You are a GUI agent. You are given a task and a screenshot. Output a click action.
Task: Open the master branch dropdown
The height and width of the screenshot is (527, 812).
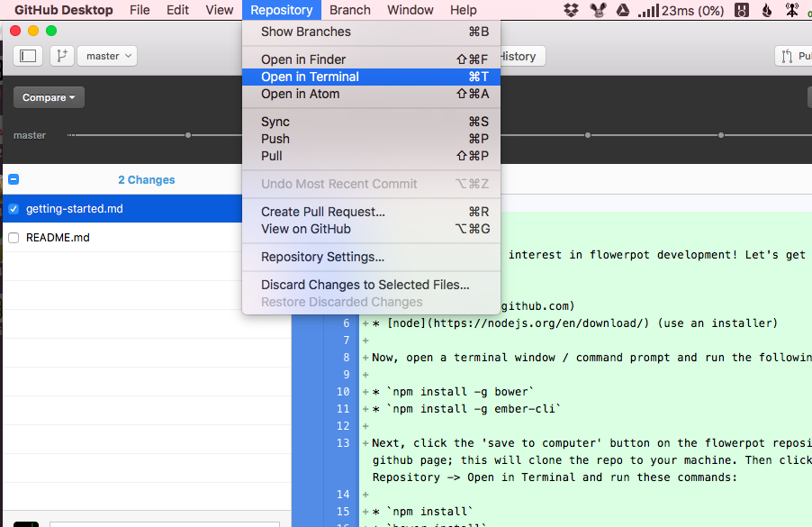pyautogui.click(x=107, y=56)
